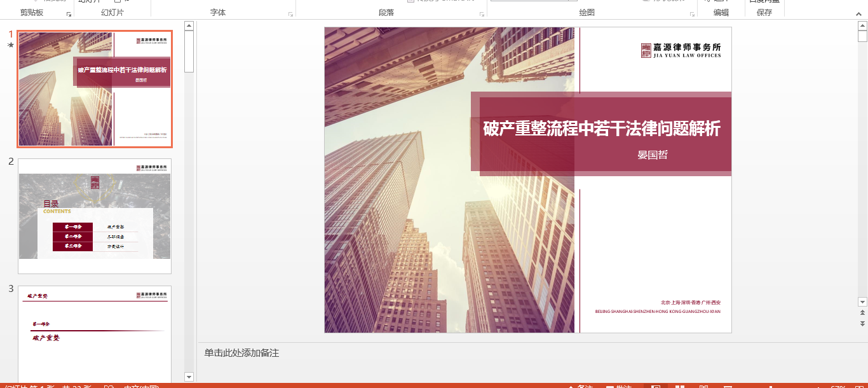Go to previous slide using double-up arrow
This screenshot has width=868, height=388.
(862, 313)
